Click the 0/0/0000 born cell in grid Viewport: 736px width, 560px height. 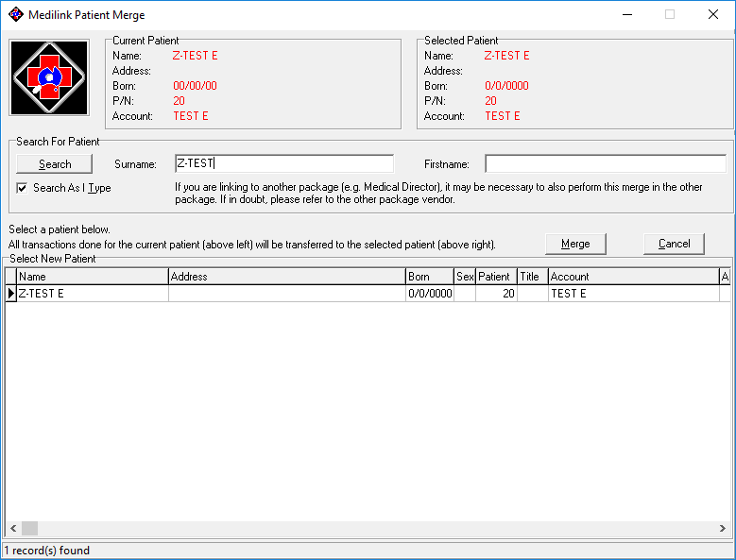point(430,294)
